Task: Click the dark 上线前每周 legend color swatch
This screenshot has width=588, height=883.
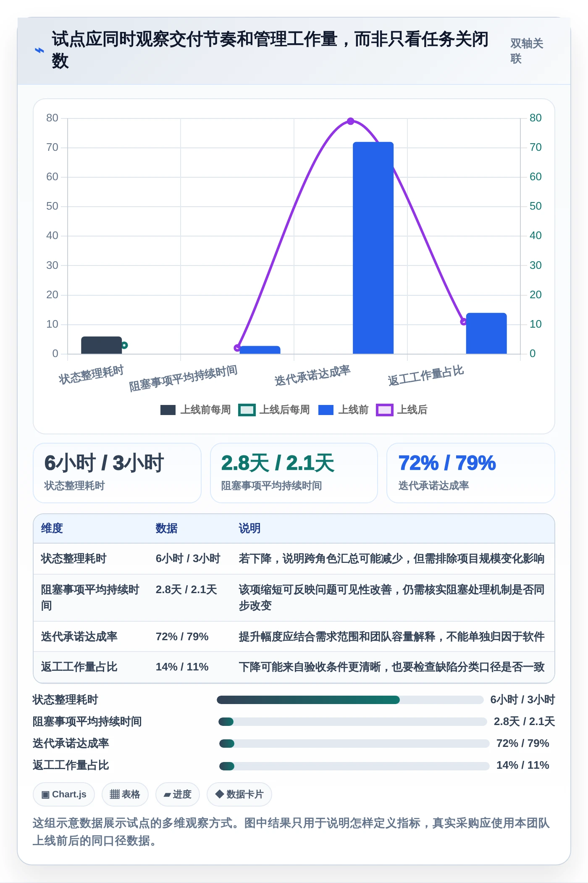Action: click(168, 410)
